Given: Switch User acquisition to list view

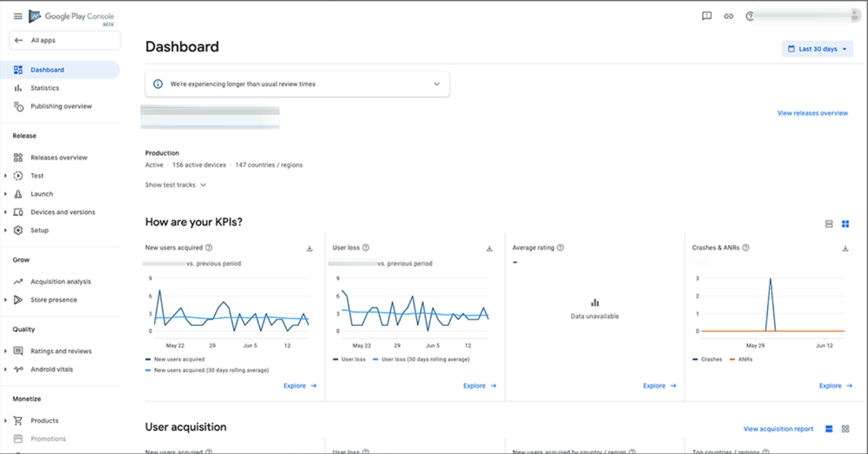Looking at the screenshot, I should (x=829, y=429).
